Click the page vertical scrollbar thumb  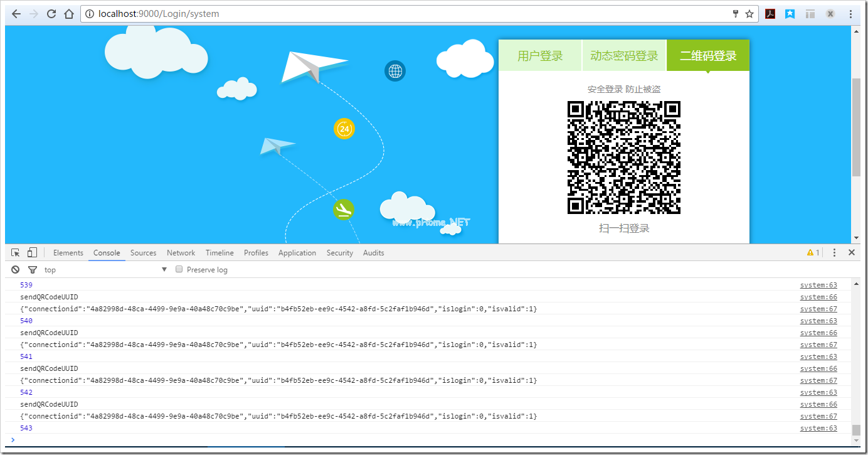(x=856, y=126)
